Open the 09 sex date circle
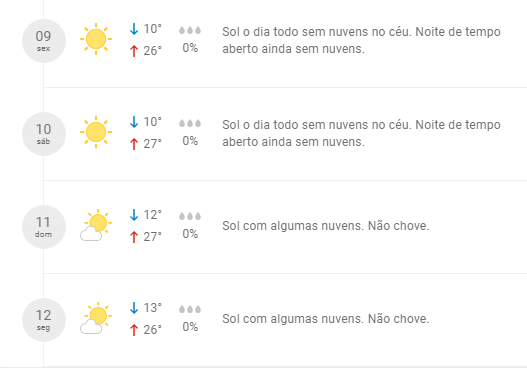Viewport: 527px width, 368px height. [44, 41]
